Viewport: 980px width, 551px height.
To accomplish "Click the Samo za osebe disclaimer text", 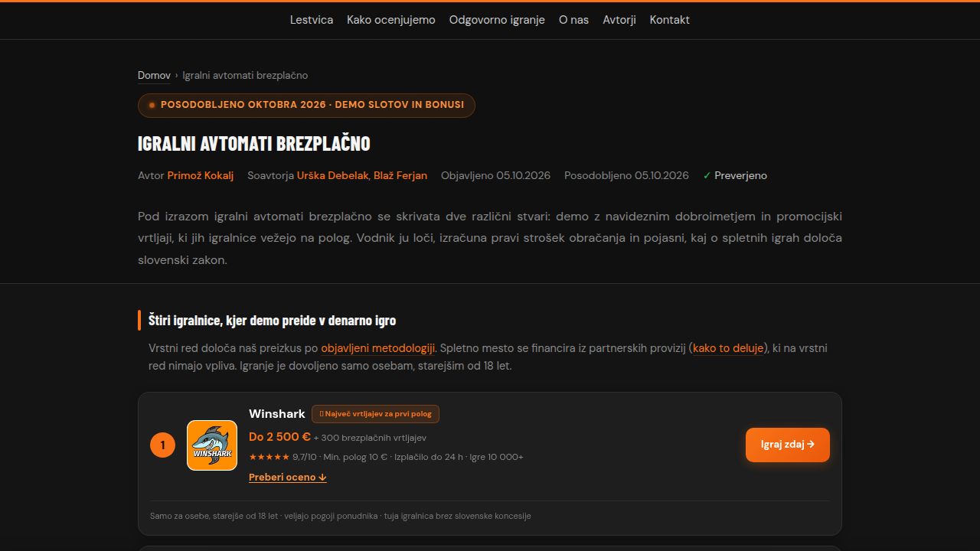I will (x=341, y=516).
